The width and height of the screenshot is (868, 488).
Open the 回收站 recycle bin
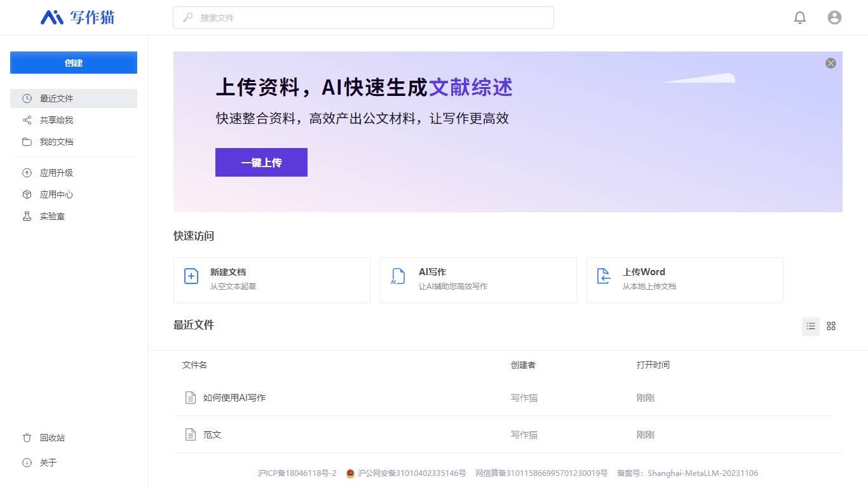click(52, 438)
